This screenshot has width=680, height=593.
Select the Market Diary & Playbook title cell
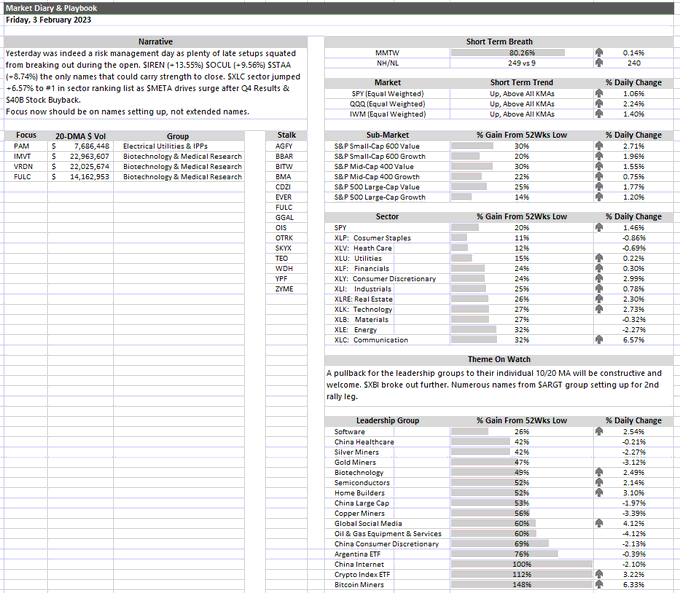pyautogui.click(x=339, y=8)
